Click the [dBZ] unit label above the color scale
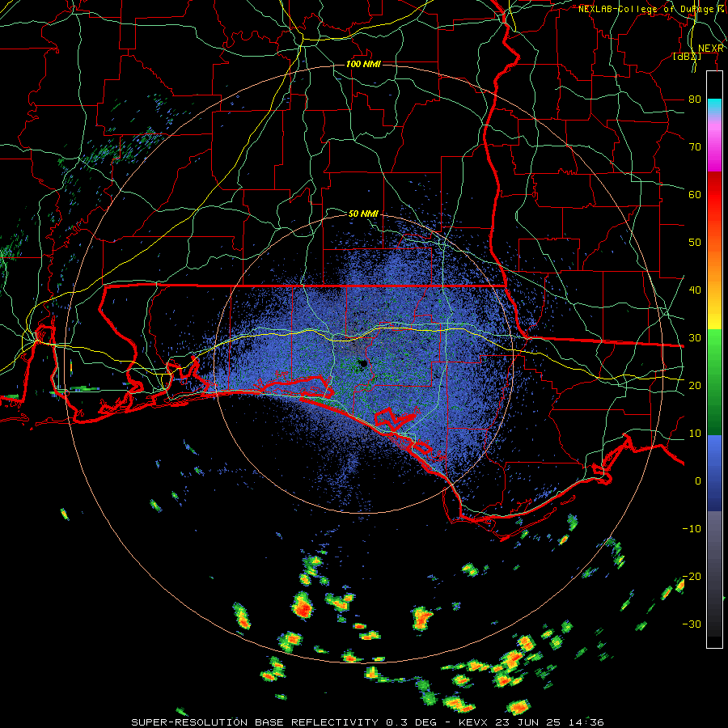The image size is (728, 728). tap(687, 57)
